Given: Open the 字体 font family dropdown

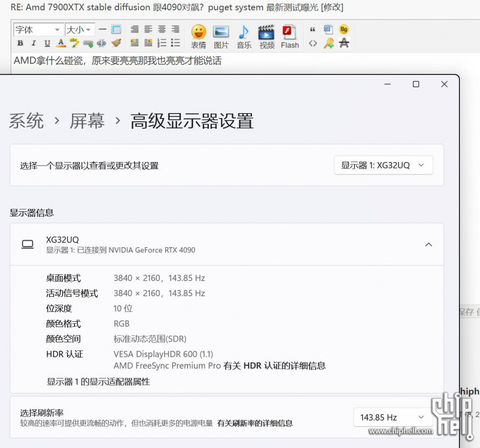Looking at the screenshot, I should [x=38, y=30].
